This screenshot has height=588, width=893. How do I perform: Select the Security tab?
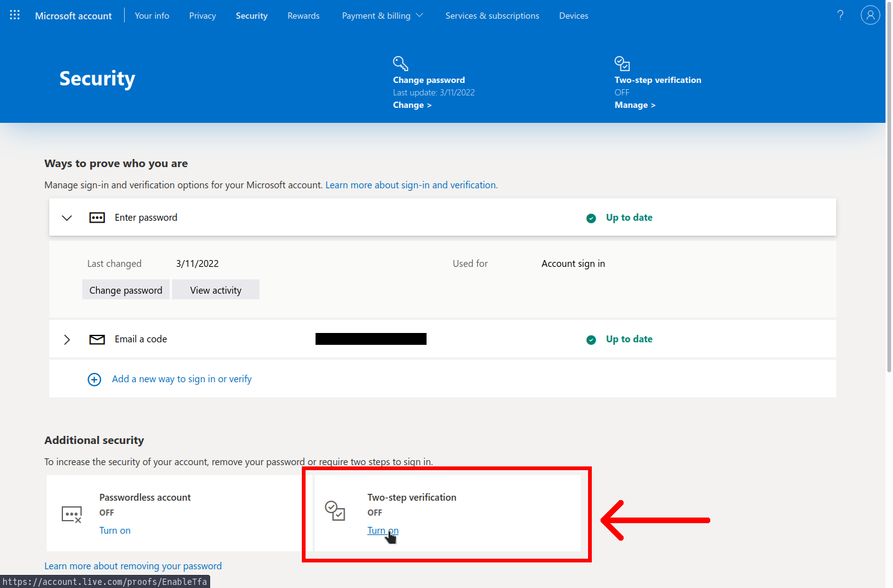(251, 16)
